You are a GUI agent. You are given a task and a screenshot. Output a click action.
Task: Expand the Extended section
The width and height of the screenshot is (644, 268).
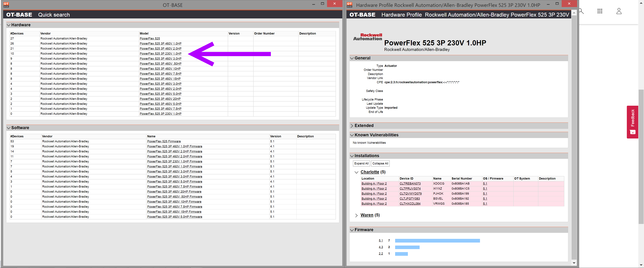[352, 126]
